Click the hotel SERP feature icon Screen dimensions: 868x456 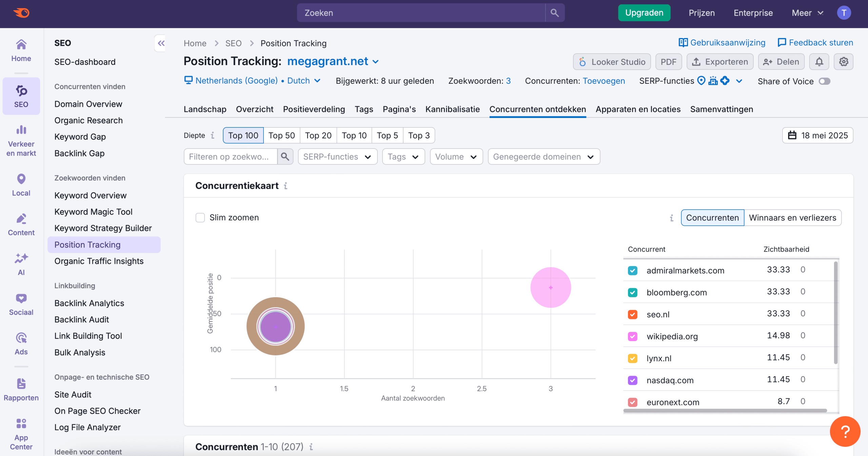tap(713, 81)
